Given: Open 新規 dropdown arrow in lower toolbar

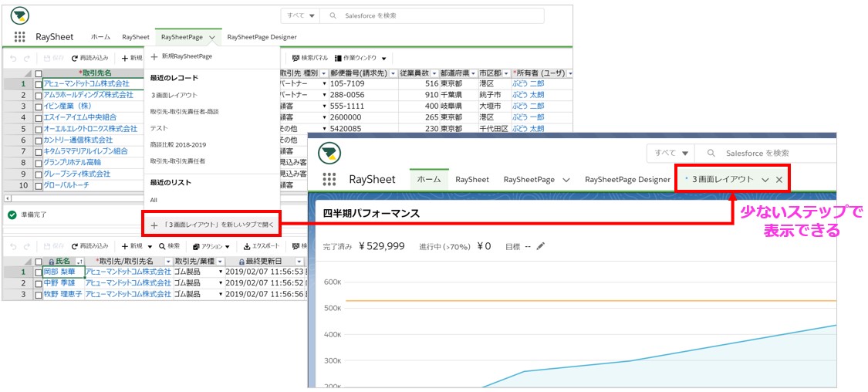Looking at the screenshot, I should (150, 246).
